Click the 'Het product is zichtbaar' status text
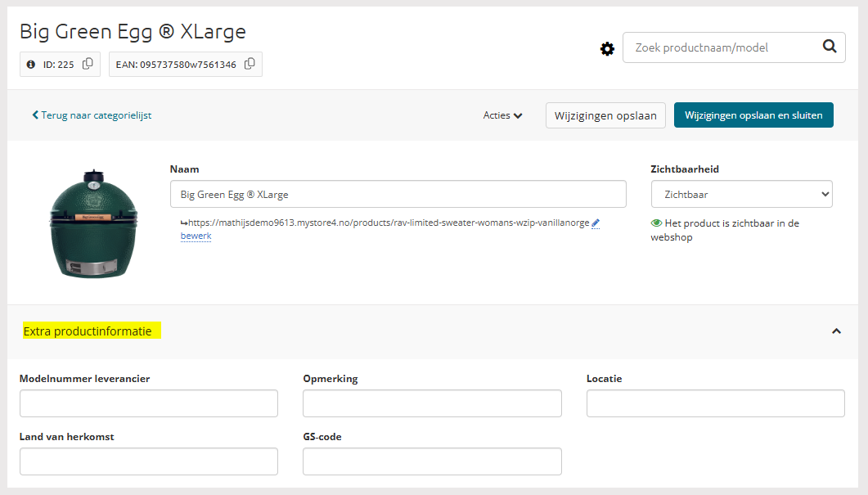This screenshot has height=495, width=868. pyautogui.click(x=725, y=230)
